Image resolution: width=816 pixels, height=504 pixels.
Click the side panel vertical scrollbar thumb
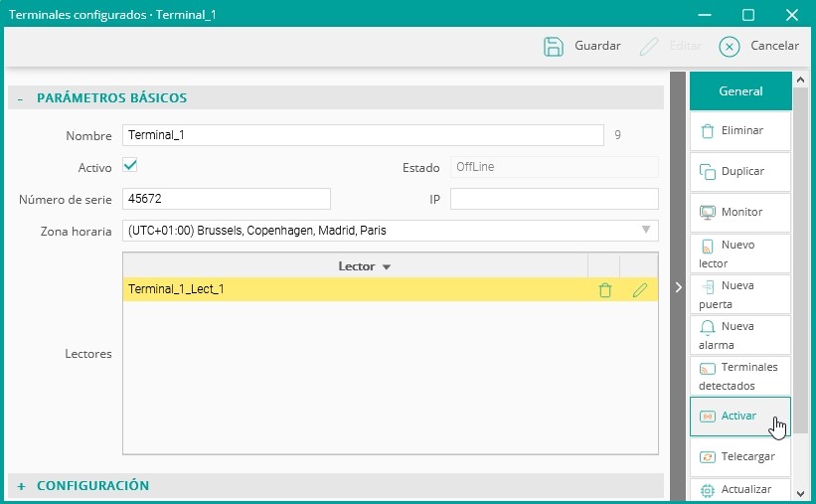coord(800,260)
